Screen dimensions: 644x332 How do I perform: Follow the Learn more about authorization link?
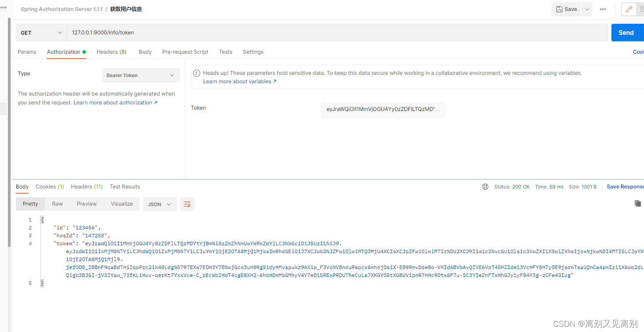tap(115, 103)
